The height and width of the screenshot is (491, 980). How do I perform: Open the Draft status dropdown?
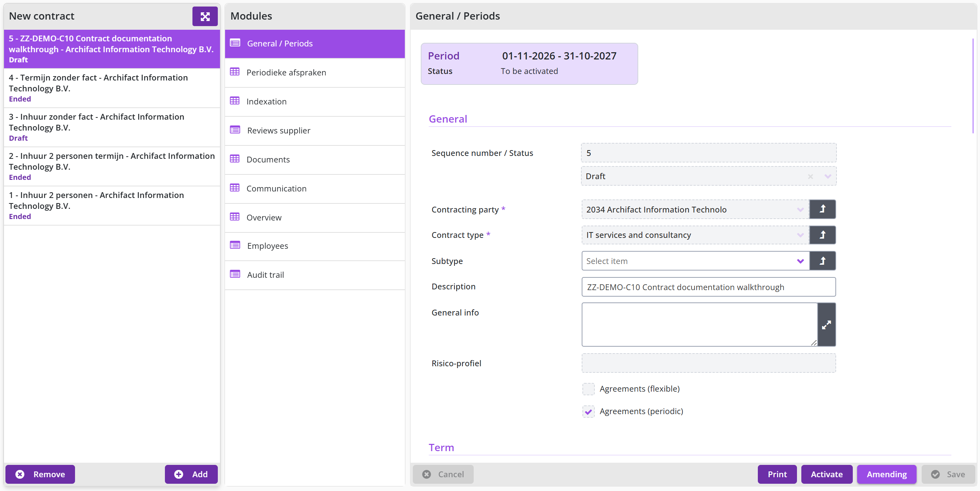pyautogui.click(x=828, y=176)
